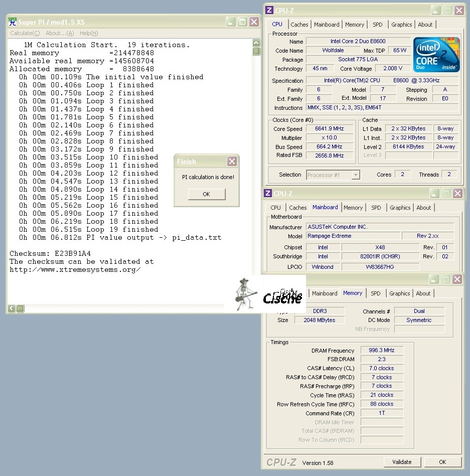Click the OK button in CPU-Z Memory window
This screenshot has height=476, width=470.
[442, 462]
